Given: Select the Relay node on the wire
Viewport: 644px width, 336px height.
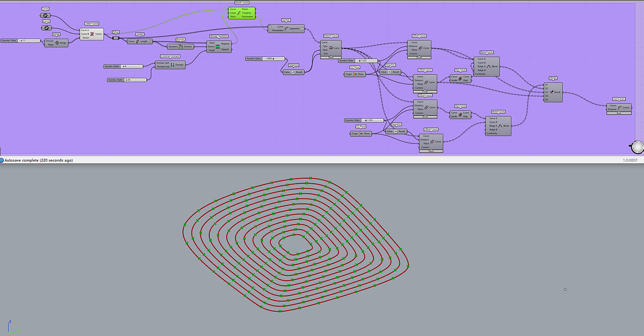Looking at the screenshot, I should (115, 38).
